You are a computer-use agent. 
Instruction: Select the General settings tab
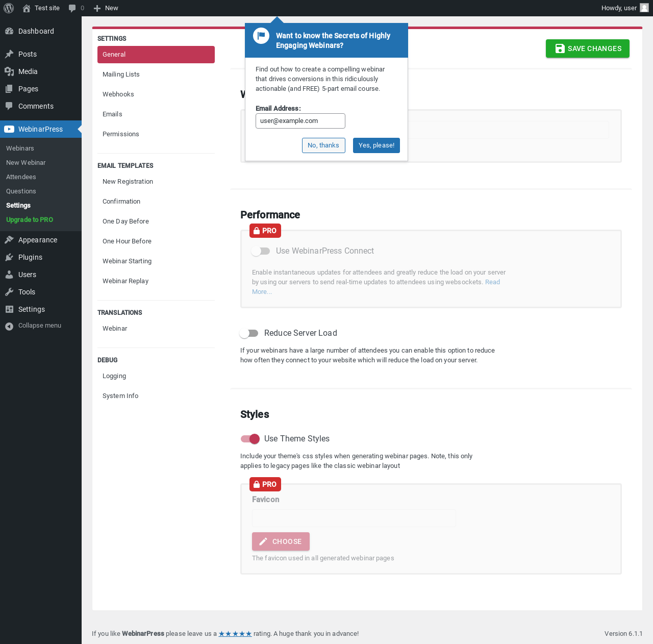point(156,55)
